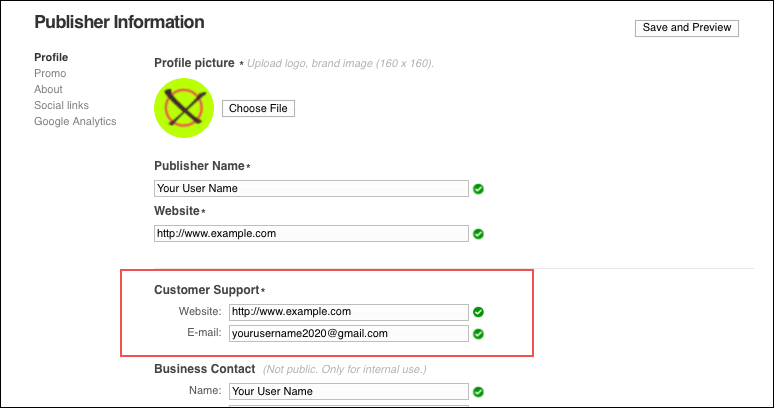Open Google Analytics settings in sidebar

[75, 121]
